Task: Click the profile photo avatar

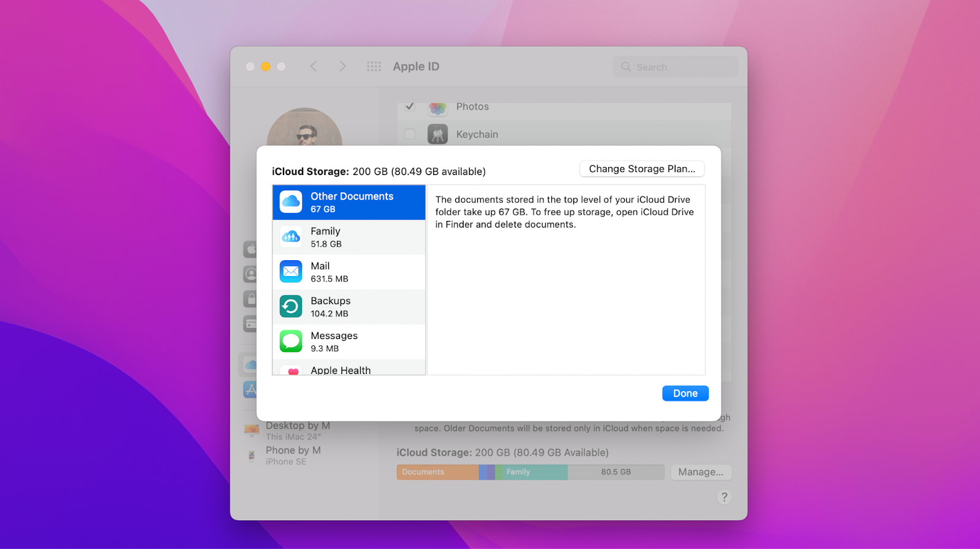Action: [x=304, y=127]
